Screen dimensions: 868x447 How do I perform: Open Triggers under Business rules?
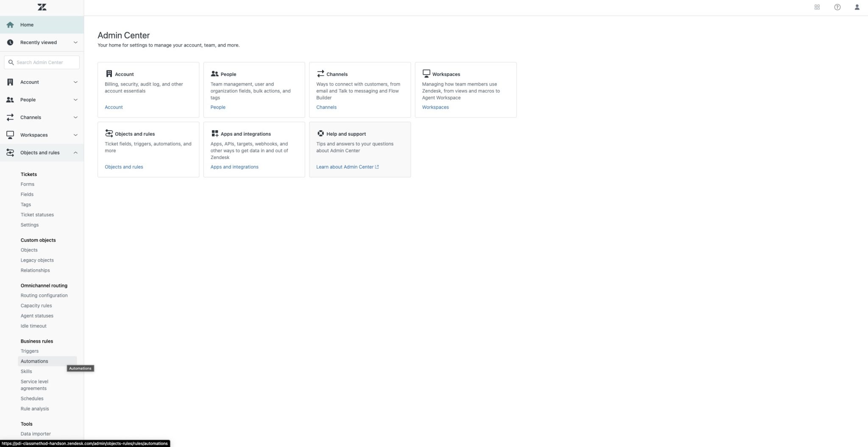coord(29,351)
